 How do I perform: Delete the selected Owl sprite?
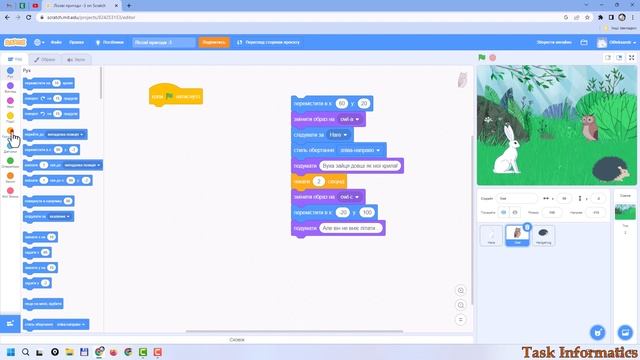[x=527, y=227]
